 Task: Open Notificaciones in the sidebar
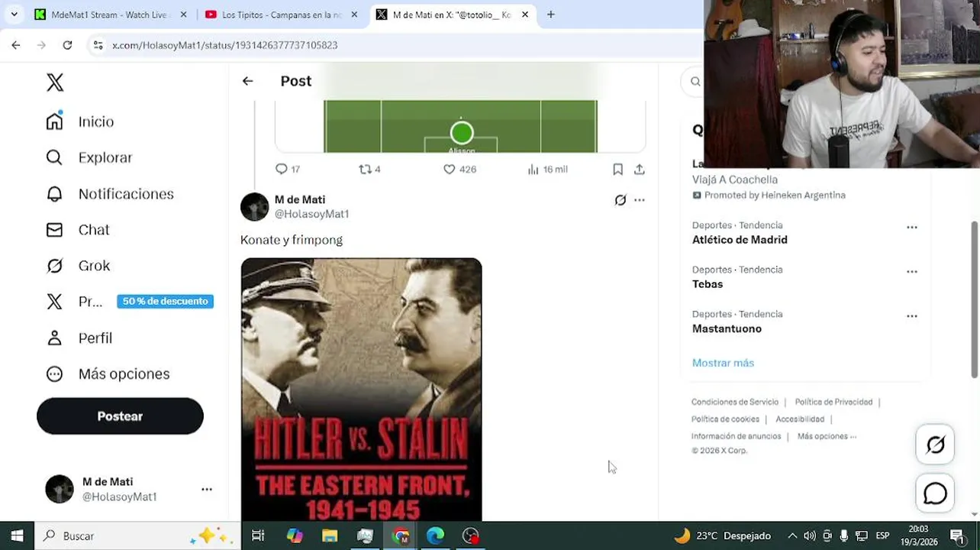point(110,194)
